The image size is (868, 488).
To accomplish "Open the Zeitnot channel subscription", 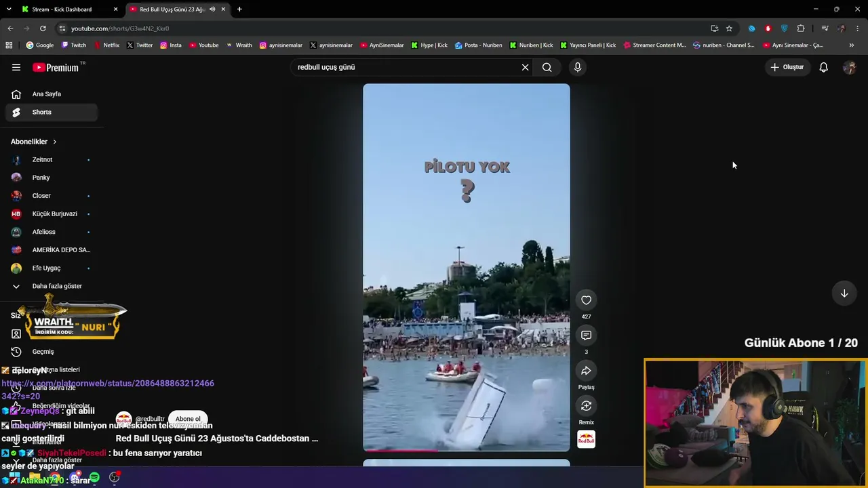I will 52,160.
